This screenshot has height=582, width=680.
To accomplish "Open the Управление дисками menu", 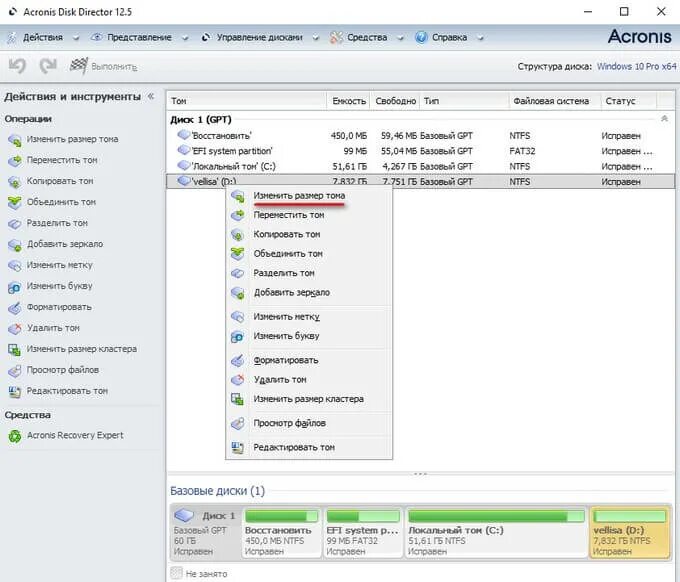I will point(259,38).
